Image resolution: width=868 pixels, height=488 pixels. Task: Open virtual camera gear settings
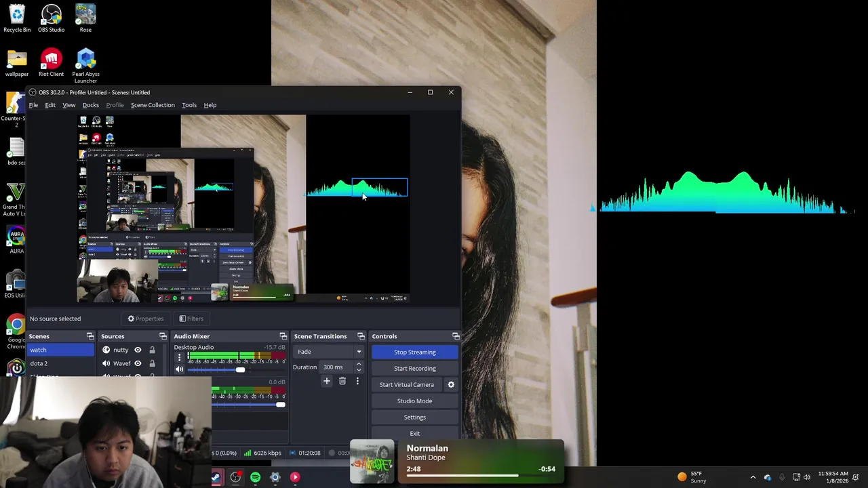pos(451,384)
